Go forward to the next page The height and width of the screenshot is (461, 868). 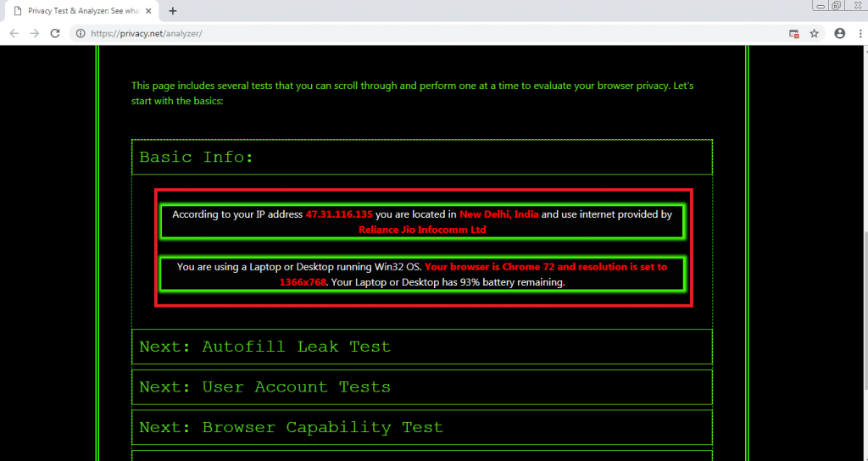click(34, 34)
